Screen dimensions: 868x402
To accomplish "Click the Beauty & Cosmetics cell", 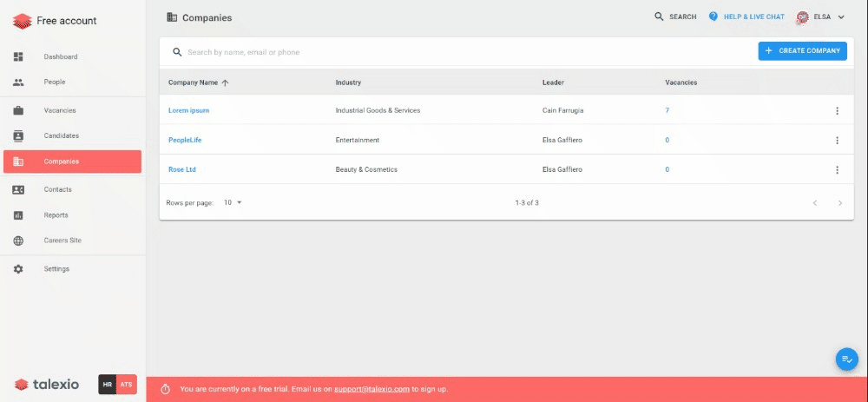I will 366,169.
